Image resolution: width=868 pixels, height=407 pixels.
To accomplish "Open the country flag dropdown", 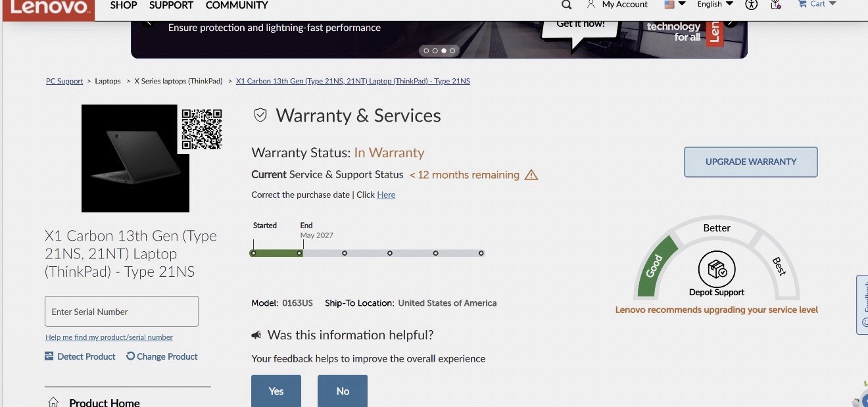I will (675, 4).
